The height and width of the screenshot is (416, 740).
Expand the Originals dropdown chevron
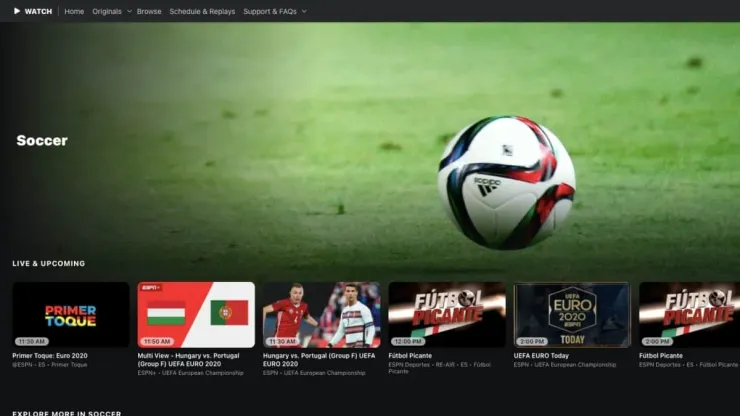[x=129, y=11]
